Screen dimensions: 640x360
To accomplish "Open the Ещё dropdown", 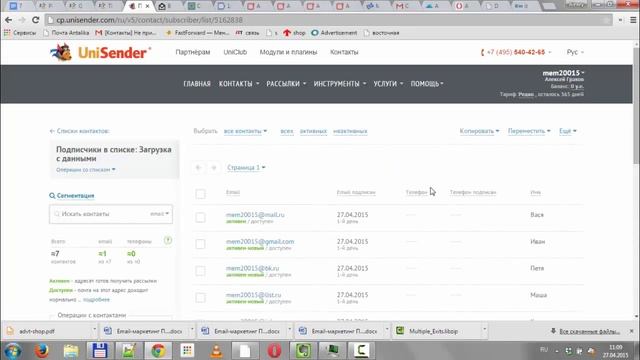I will tap(568, 131).
